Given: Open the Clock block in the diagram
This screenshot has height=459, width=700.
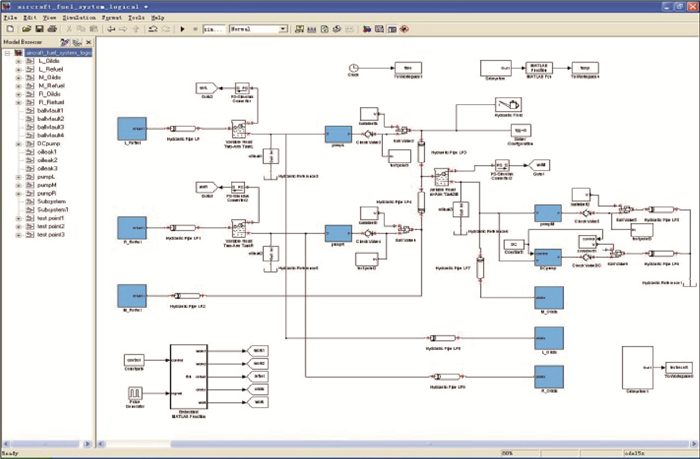Looking at the screenshot, I should tap(353, 69).
